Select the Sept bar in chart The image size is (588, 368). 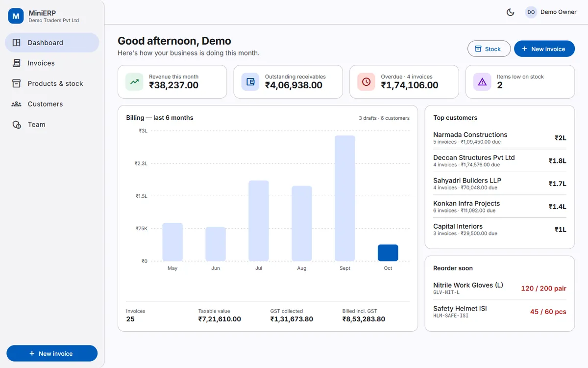(345, 198)
